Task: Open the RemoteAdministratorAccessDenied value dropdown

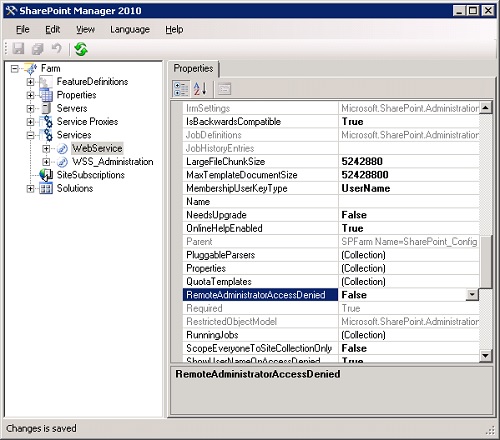Action: point(472,295)
